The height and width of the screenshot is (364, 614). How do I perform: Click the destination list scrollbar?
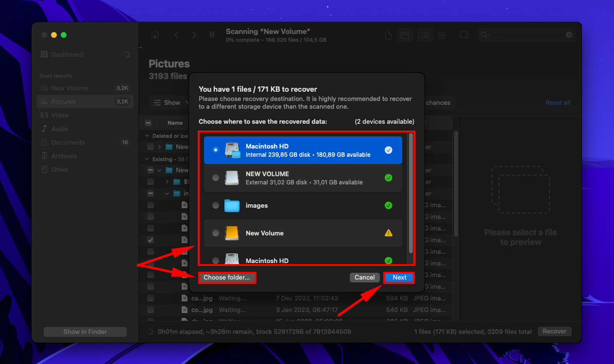coord(411,194)
